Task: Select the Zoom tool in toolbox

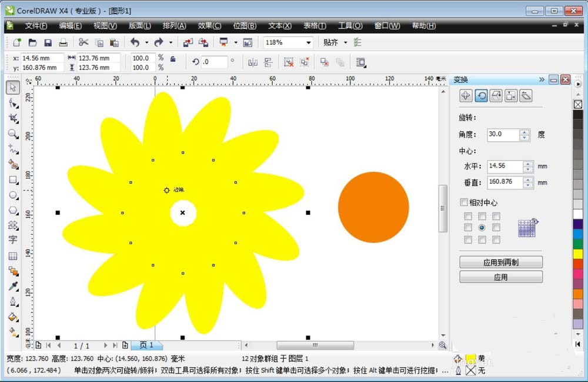Action: (13, 134)
